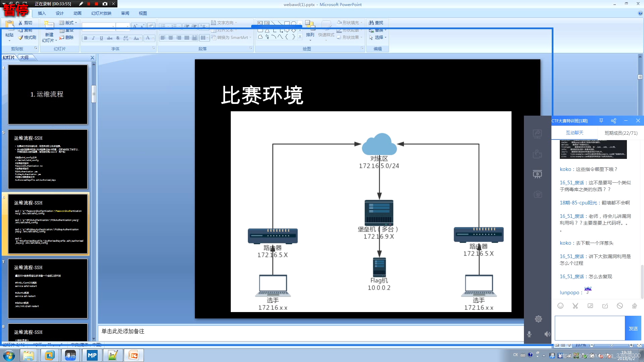Click the scissors screenshot icon in chat
The height and width of the screenshot is (362, 644).
[575, 306]
